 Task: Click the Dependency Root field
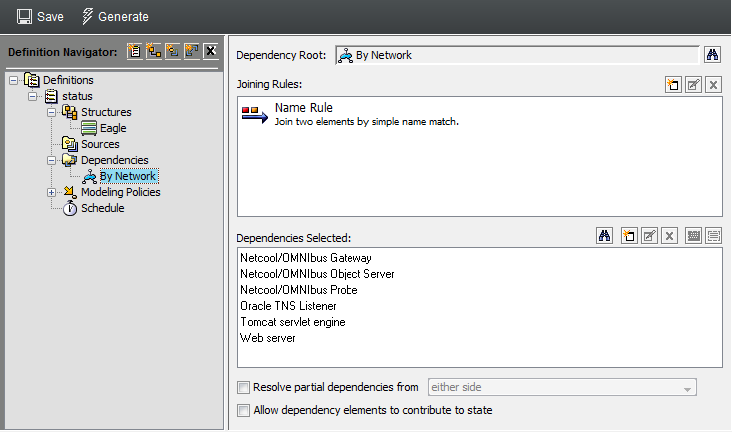coord(517,55)
